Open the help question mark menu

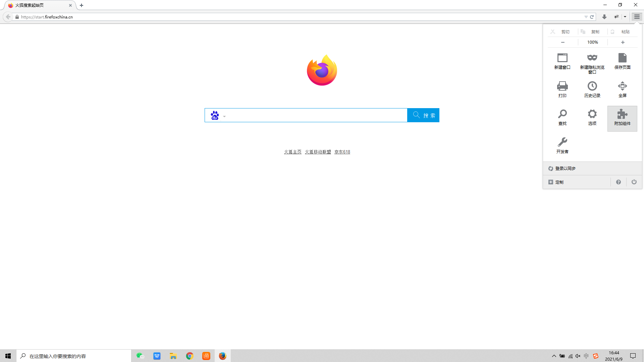619,182
